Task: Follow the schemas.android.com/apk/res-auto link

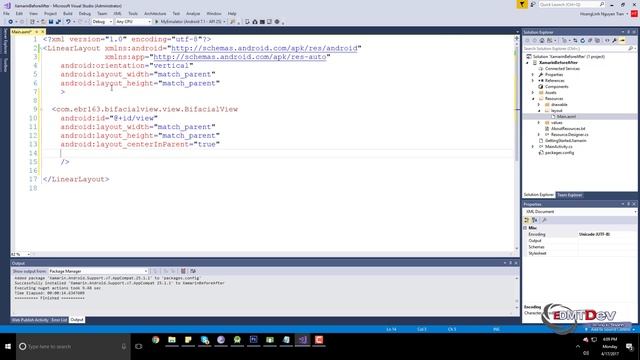Action: [x=240, y=57]
